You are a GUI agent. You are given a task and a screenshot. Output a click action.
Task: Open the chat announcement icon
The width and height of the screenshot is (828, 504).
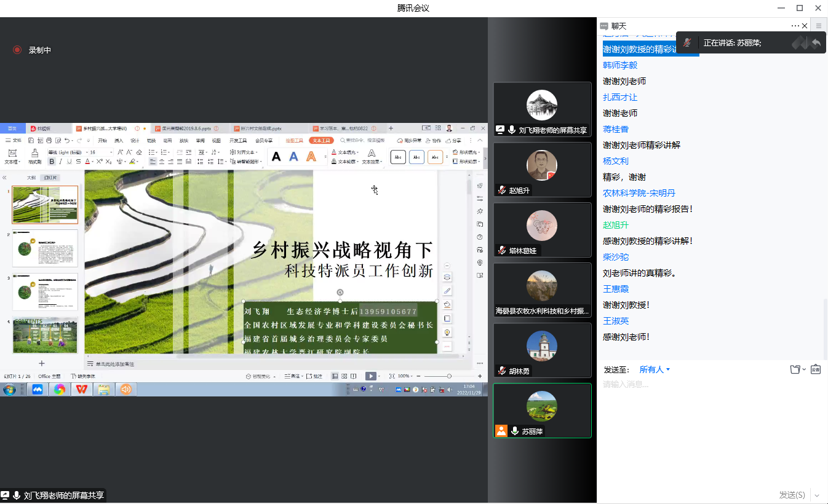[x=815, y=369]
